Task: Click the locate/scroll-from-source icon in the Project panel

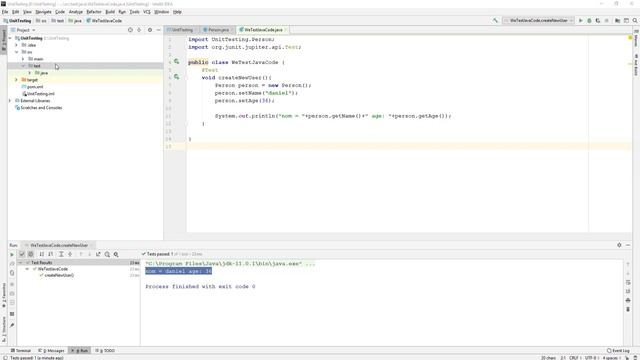Action: [130, 30]
